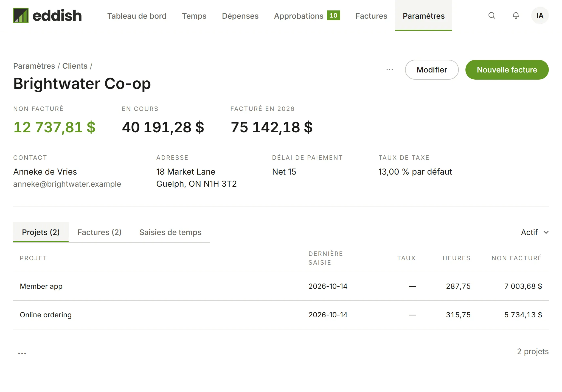Screen dimensions: 562x392
Task: Click the Modifier button
Action: point(432,70)
